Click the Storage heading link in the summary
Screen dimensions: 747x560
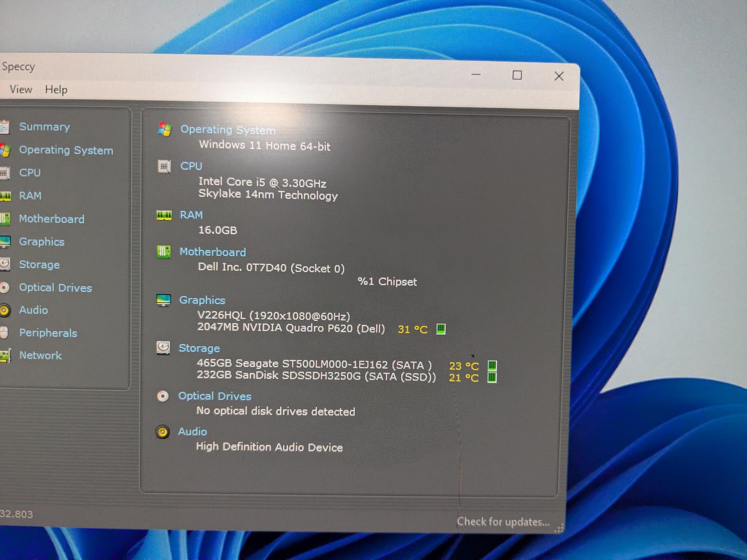tap(199, 349)
